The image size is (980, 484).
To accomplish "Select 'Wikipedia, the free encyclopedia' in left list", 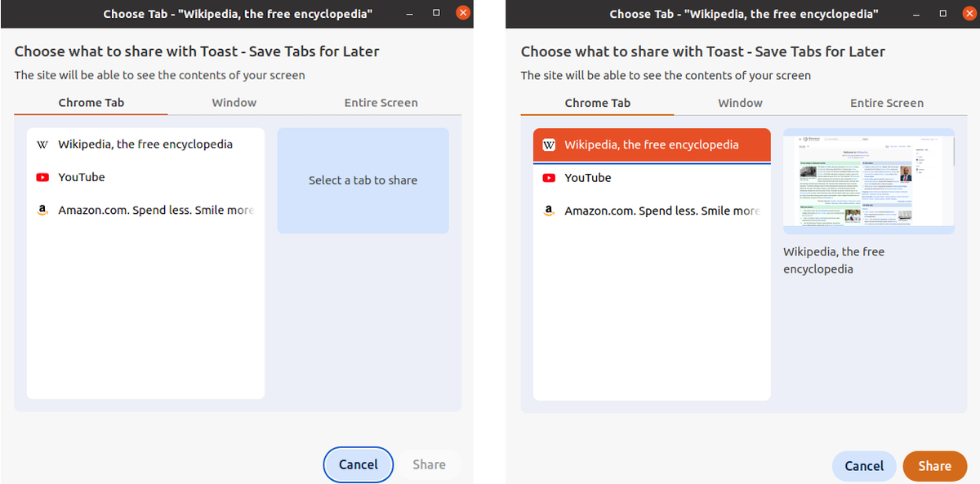I will pyautogui.click(x=145, y=144).
